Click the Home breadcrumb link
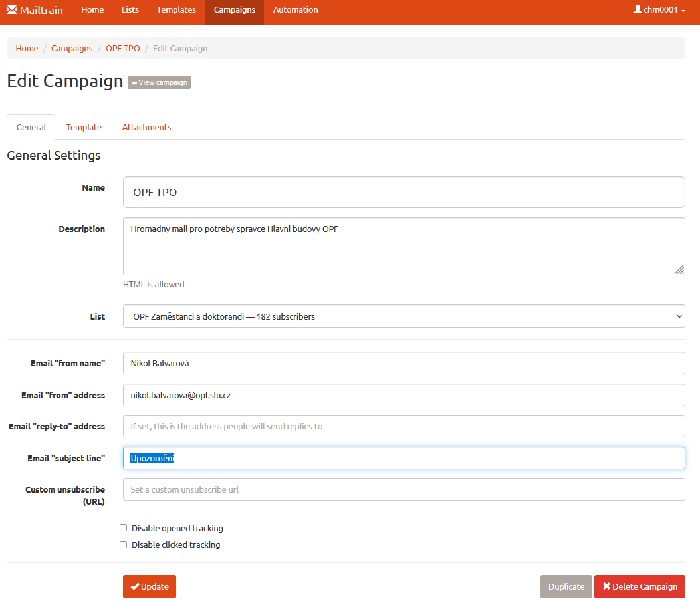 tap(27, 49)
